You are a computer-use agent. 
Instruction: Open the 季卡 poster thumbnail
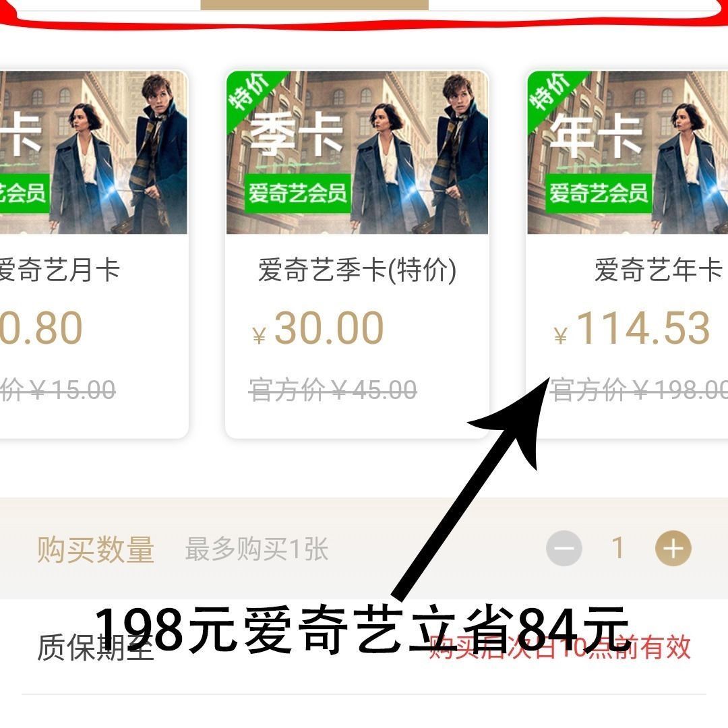coord(357,152)
